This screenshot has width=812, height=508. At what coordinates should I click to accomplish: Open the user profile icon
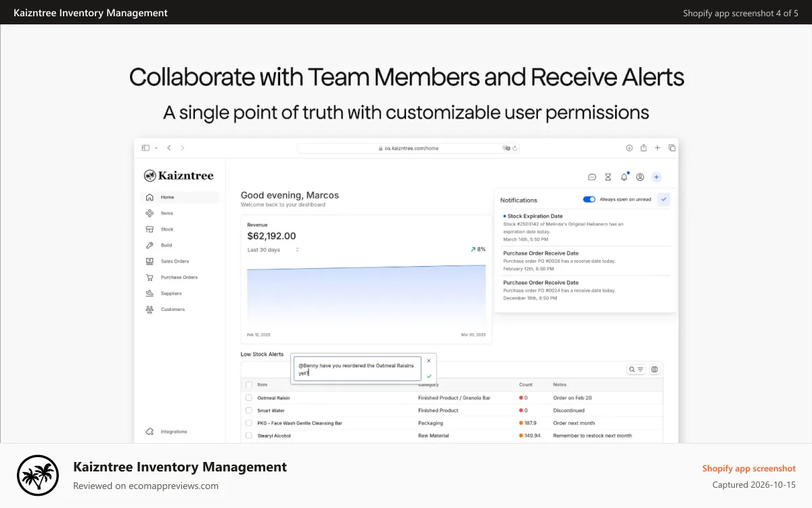click(x=640, y=177)
